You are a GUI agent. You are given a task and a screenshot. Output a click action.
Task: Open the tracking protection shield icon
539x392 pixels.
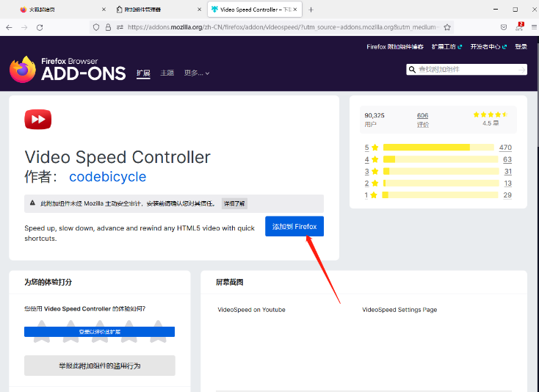96,27
